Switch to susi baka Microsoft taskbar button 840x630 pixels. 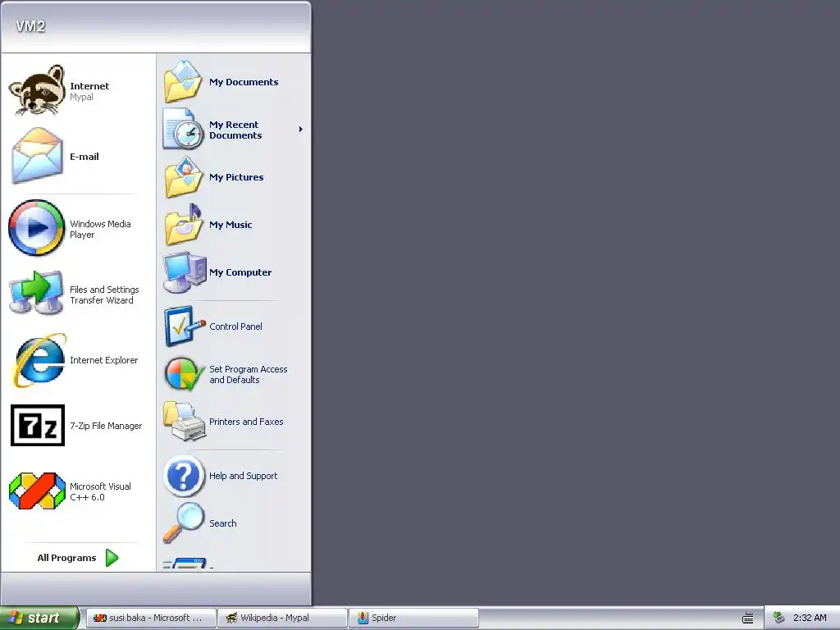pos(151,618)
